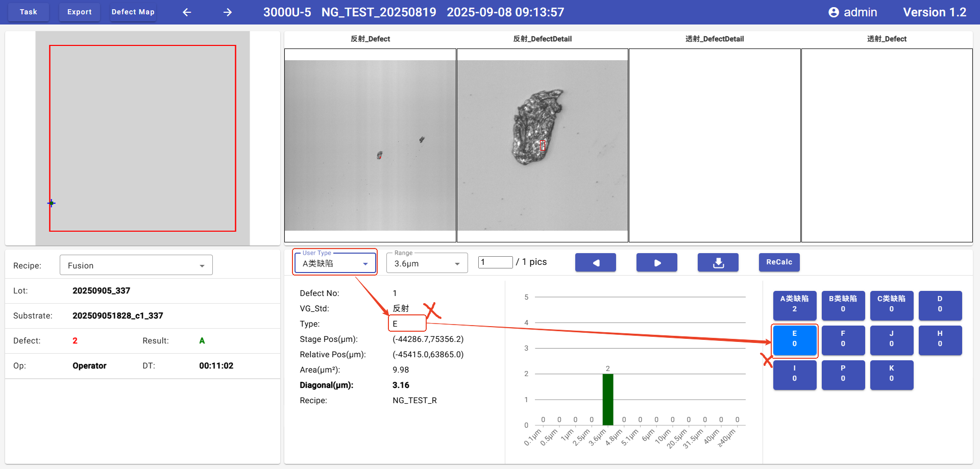Click the blue crosshair marker on map
Image resolution: width=980 pixels, height=469 pixels.
tap(52, 203)
